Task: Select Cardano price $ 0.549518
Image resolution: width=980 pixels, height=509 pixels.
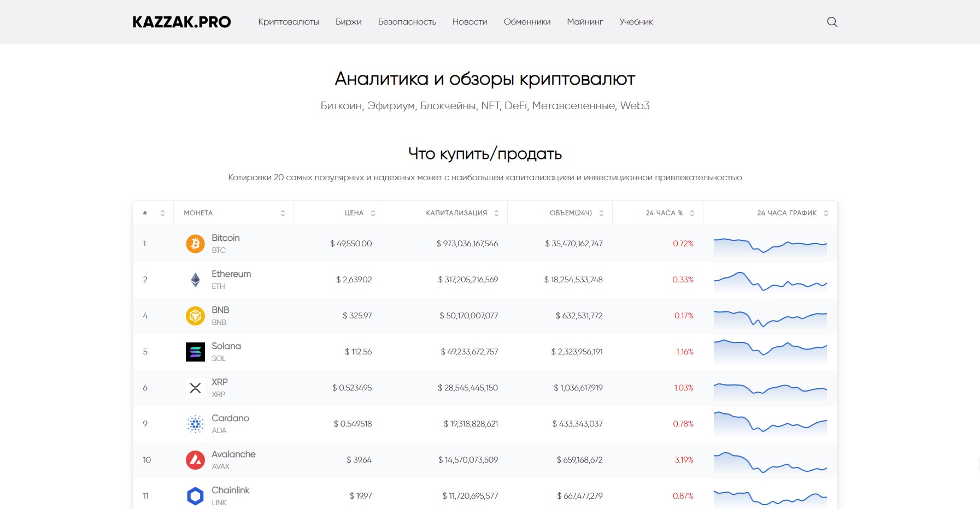Action: [x=353, y=424]
